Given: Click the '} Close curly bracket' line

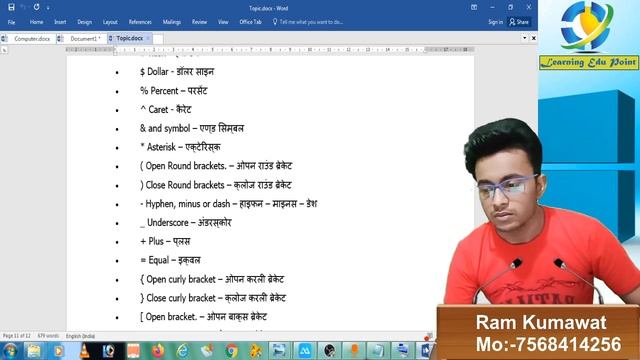Looking at the screenshot, I should point(213,298).
